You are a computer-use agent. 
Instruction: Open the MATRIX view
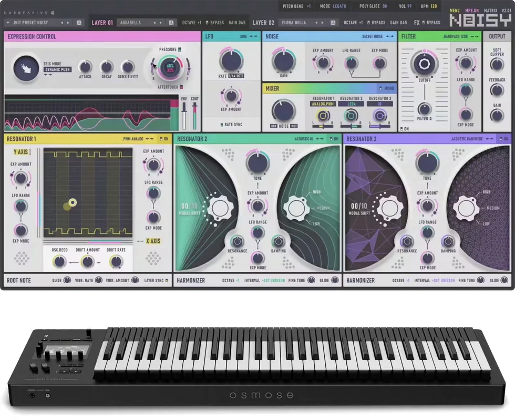(x=490, y=11)
